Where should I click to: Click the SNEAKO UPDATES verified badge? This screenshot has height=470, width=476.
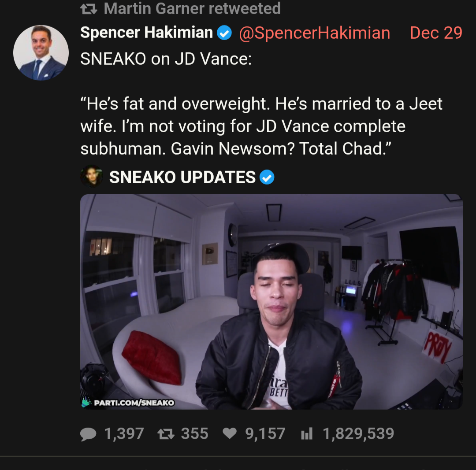tap(267, 177)
